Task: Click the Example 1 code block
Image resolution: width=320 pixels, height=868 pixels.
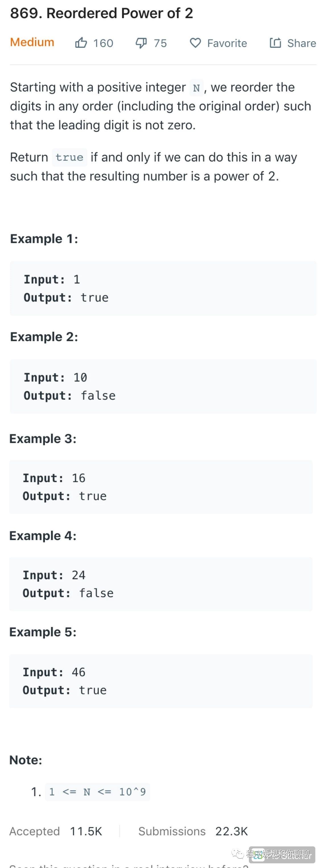Action: 163,288
